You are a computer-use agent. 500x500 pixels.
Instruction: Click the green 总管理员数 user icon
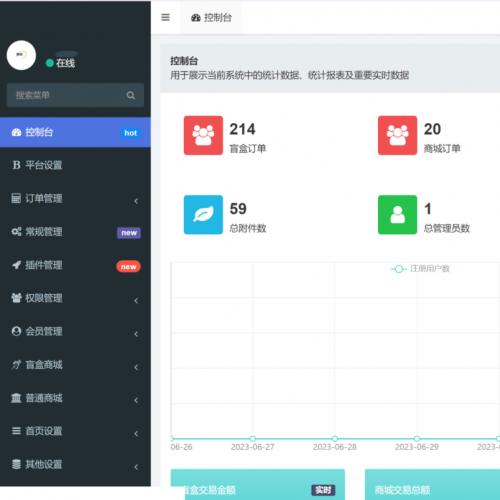tap(397, 215)
